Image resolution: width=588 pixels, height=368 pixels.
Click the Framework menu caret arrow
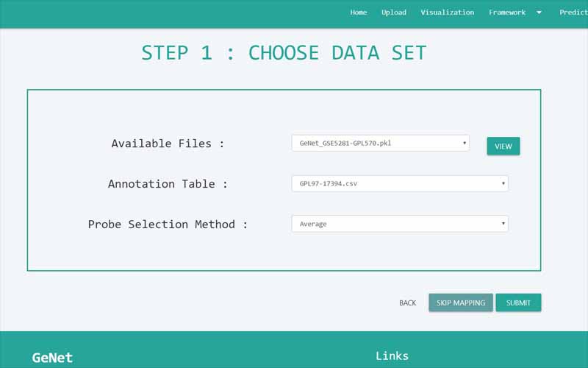pyautogui.click(x=539, y=13)
